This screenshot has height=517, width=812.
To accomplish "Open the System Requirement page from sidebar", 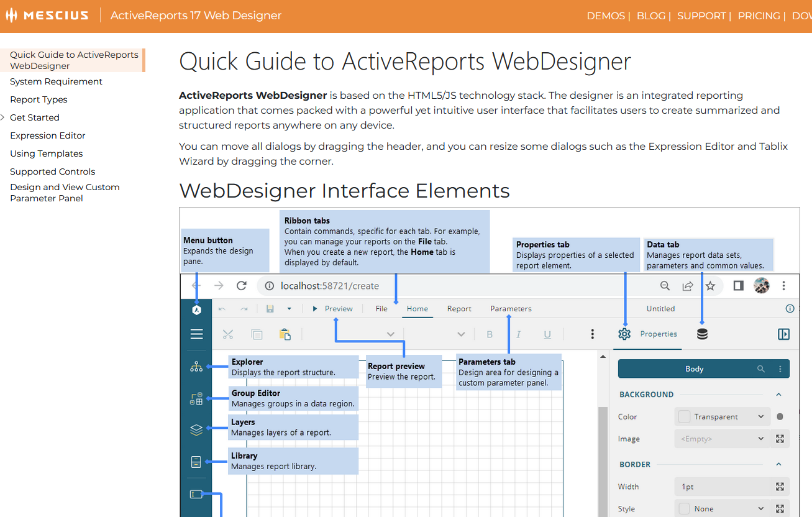I will (56, 81).
